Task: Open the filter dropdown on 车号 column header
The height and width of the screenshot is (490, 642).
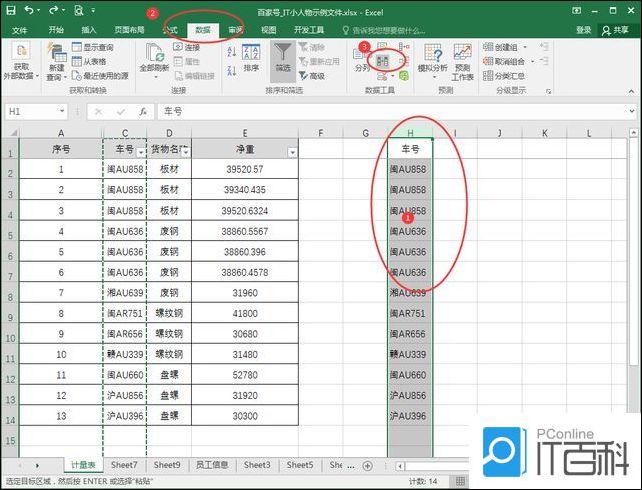Action: pyautogui.click(x=140, y=151)
